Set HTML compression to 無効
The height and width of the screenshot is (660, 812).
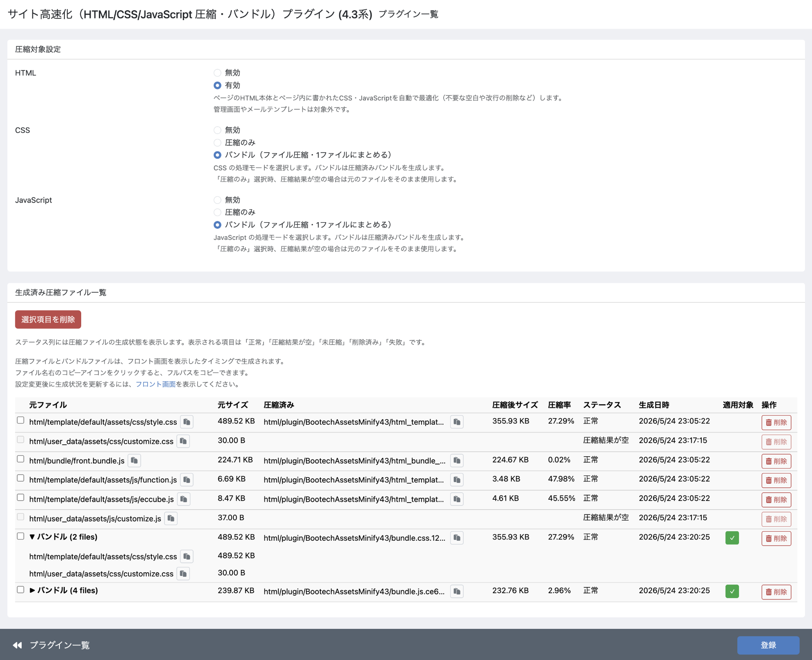(217, 73)
